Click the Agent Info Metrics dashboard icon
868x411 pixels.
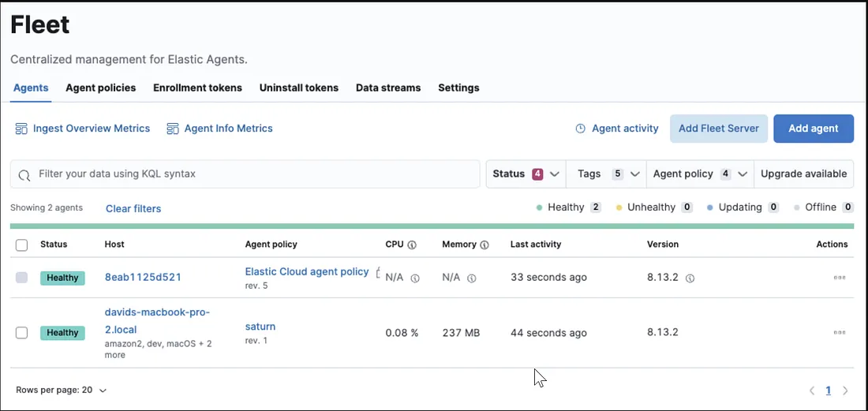tap(173, 129)
